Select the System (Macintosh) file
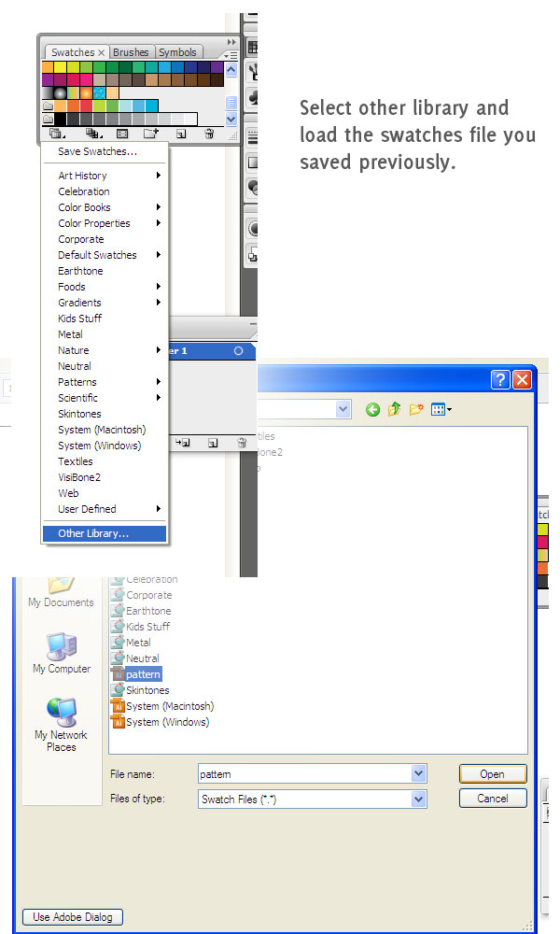 169,706
